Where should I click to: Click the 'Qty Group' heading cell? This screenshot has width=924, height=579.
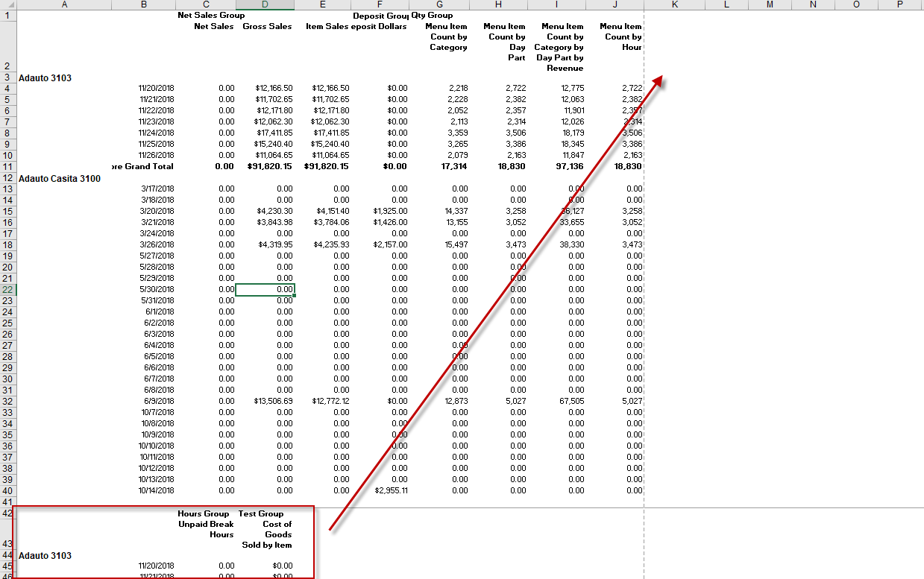[432, 16]
